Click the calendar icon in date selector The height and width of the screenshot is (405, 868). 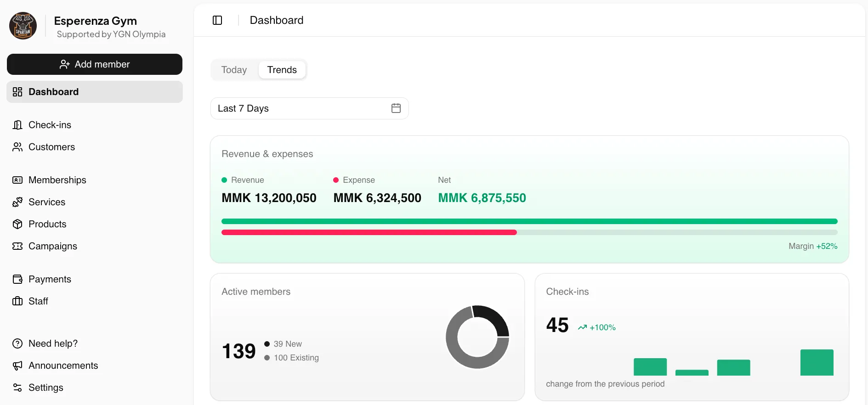pos(396,108)
